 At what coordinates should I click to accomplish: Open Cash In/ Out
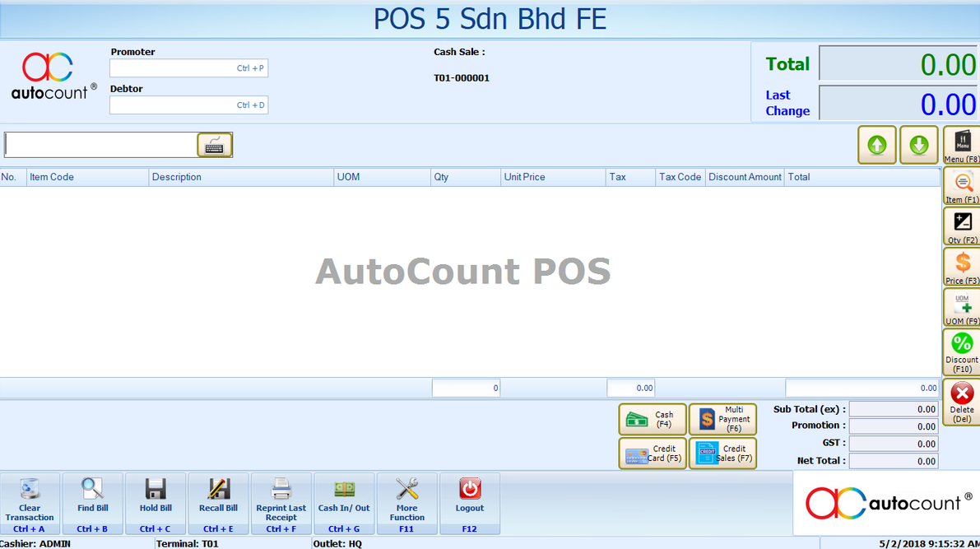pyautogui.click(x=344, y=504)
